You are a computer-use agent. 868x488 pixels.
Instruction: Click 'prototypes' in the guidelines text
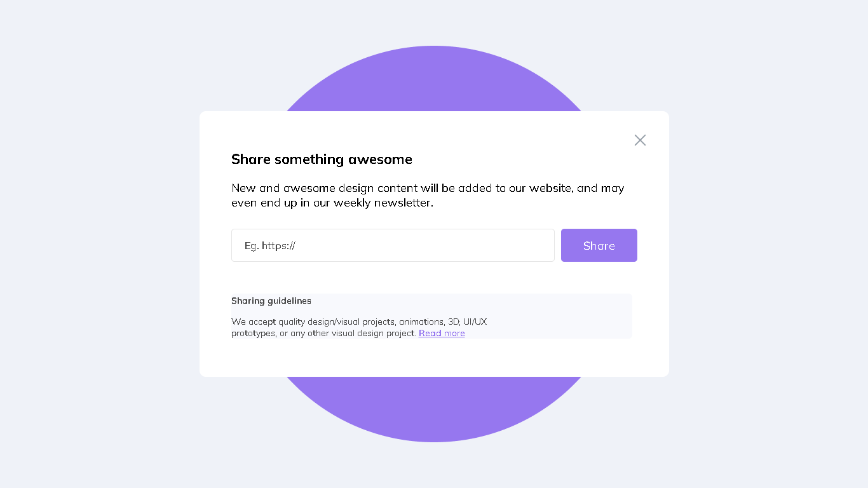(x=253, y=334)
